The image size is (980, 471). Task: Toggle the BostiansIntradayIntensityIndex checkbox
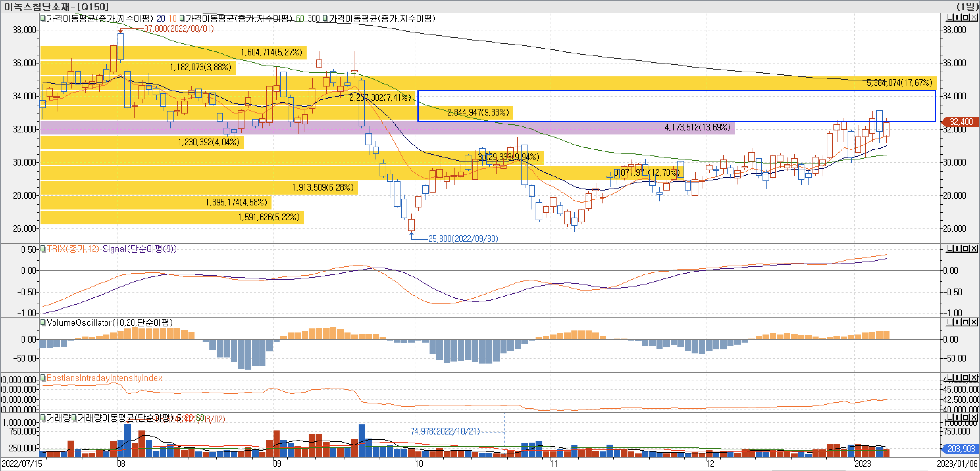(x=43, y=378)
